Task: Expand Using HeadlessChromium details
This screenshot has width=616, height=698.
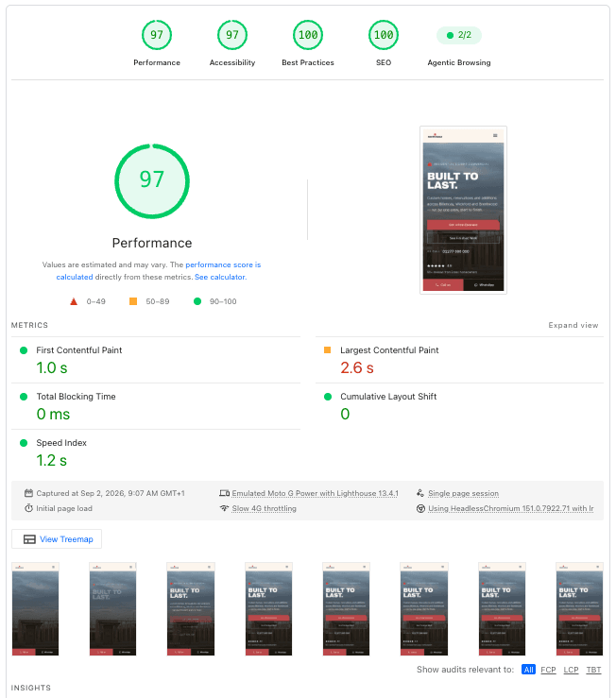Action: [x=510, y=508]
